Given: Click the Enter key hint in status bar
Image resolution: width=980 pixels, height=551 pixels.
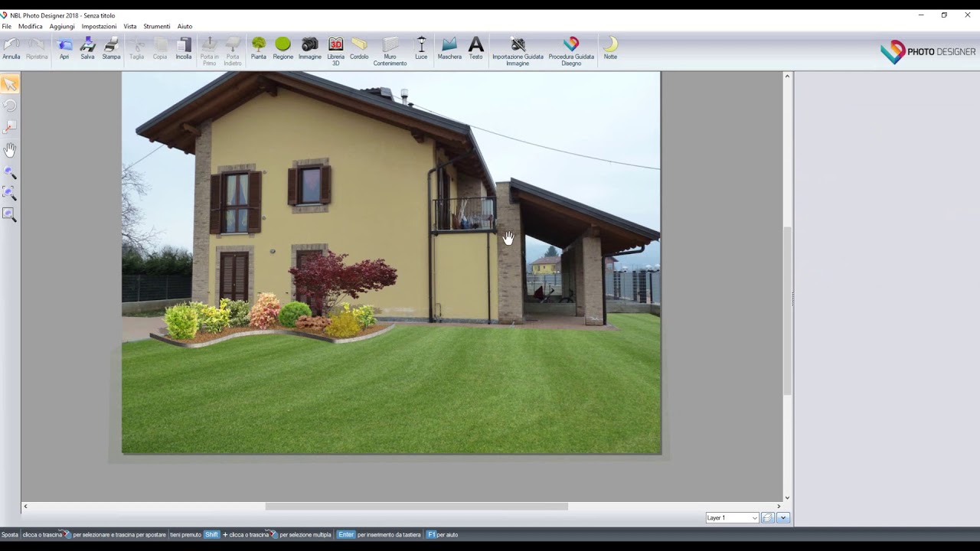Looking at the screenshot, I should click(x=346, y=535).
